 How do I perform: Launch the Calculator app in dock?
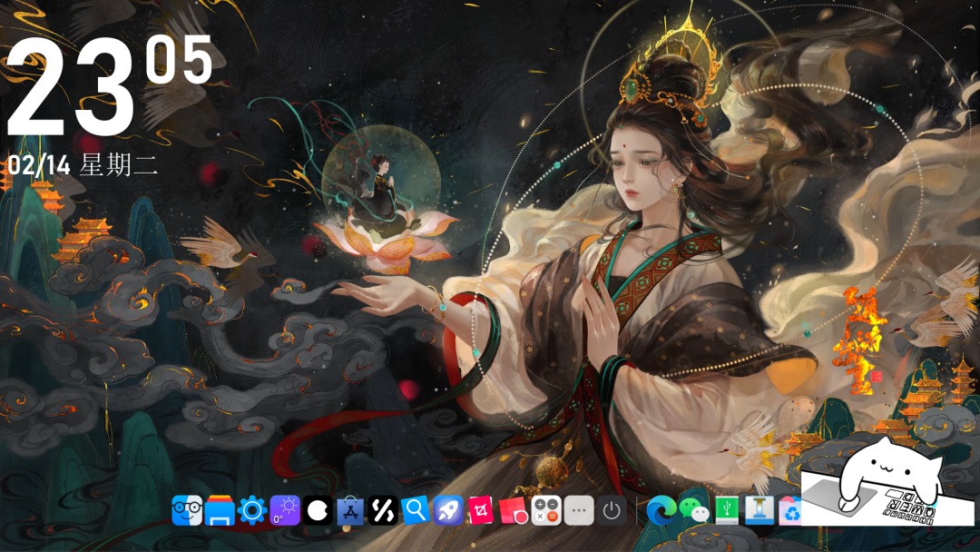click(x=546, y=510)
